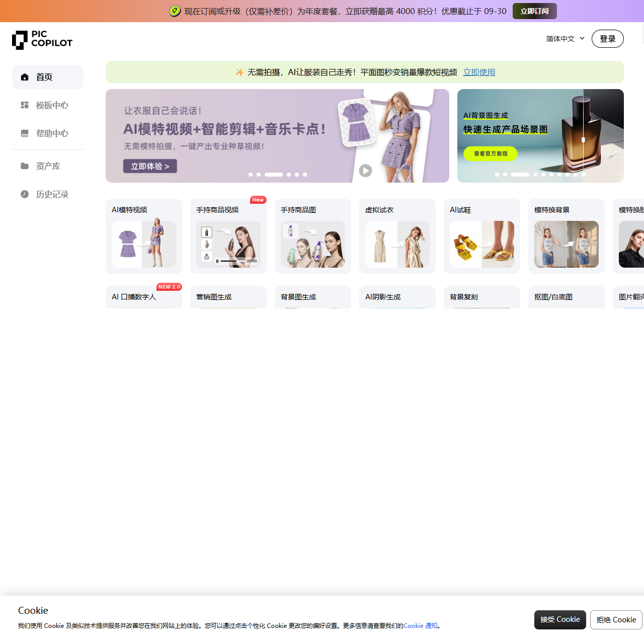Open 历史记录 history
644x644 pixels.
pyautogui.click(x=48, y=194)
